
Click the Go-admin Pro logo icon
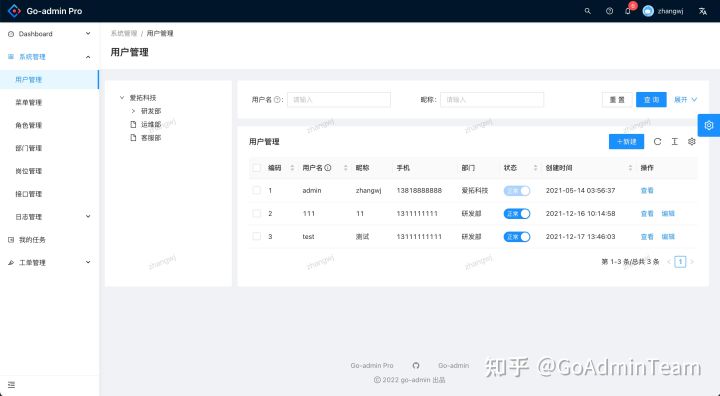click(14, 11)
